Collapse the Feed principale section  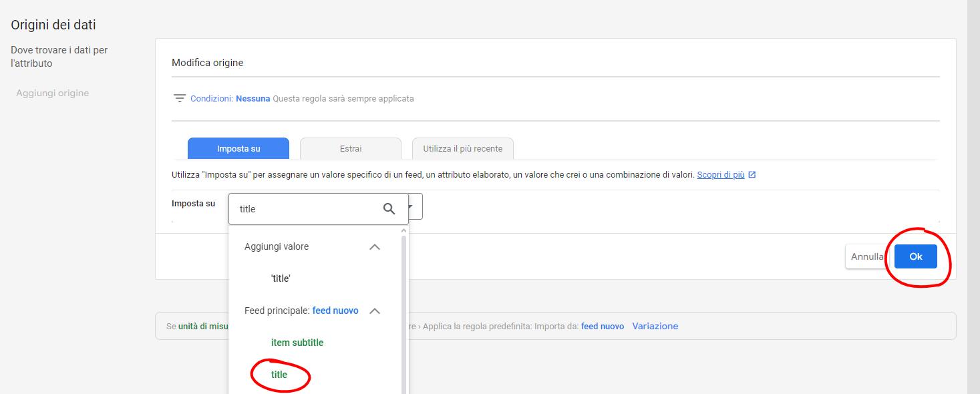pyautogui.click(x=375, y=311)
